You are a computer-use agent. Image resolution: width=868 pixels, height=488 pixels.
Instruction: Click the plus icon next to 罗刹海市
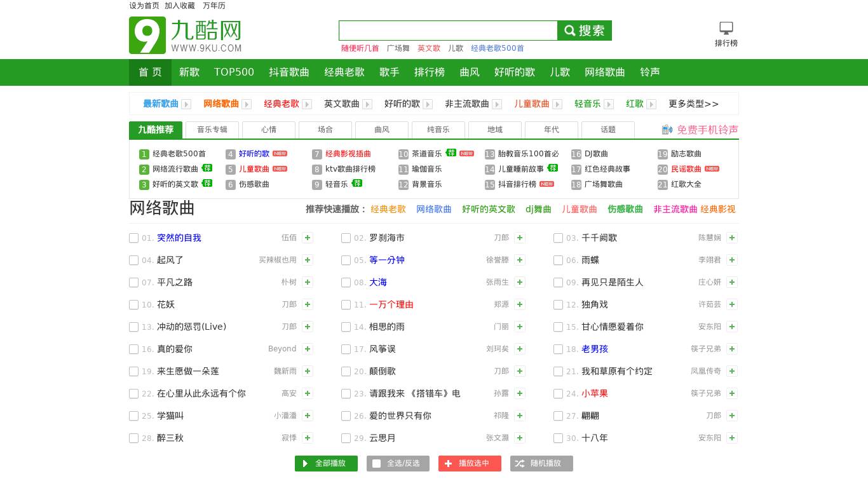tap(520, 238)
